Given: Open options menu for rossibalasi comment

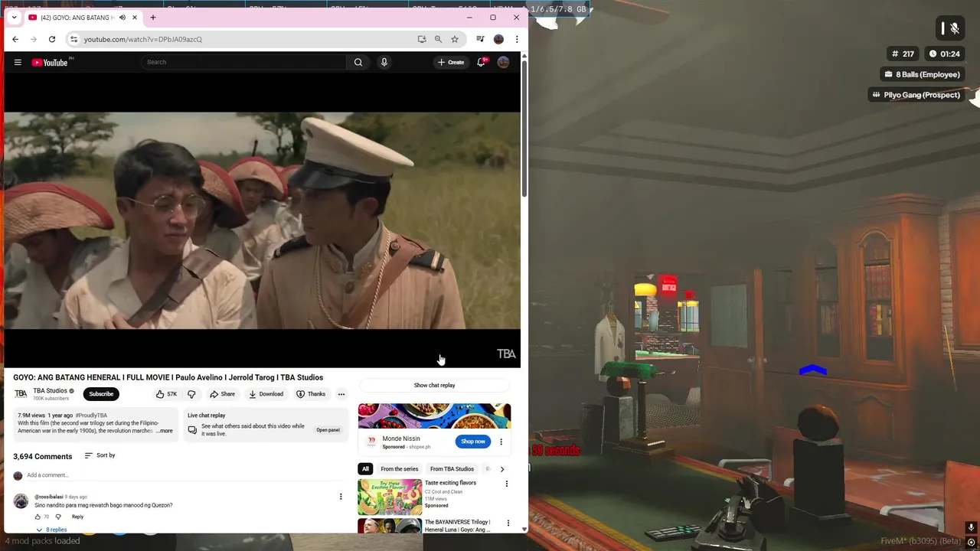Looking at the screenshot, I should tap(341, 497).
